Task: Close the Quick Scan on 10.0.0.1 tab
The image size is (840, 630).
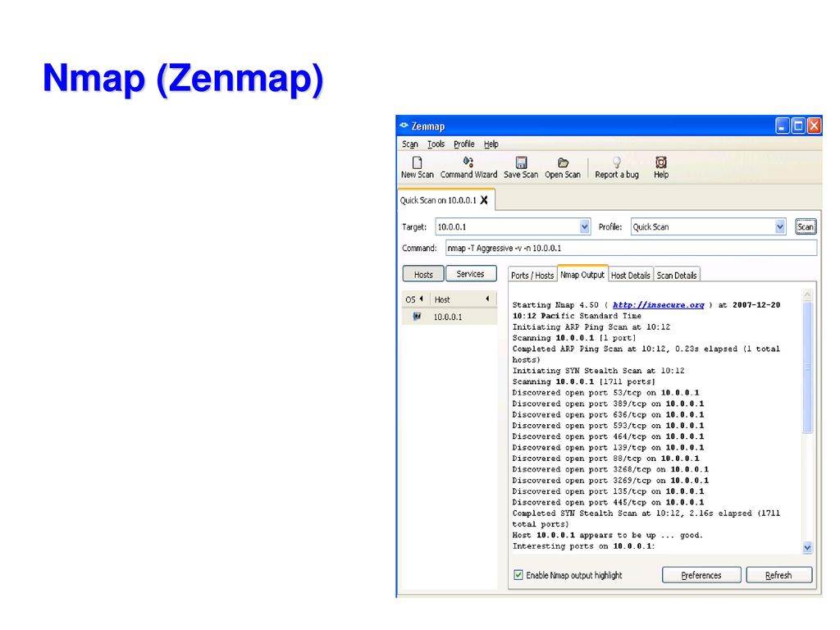Action: pyautogui.click(x=484, y=200)
